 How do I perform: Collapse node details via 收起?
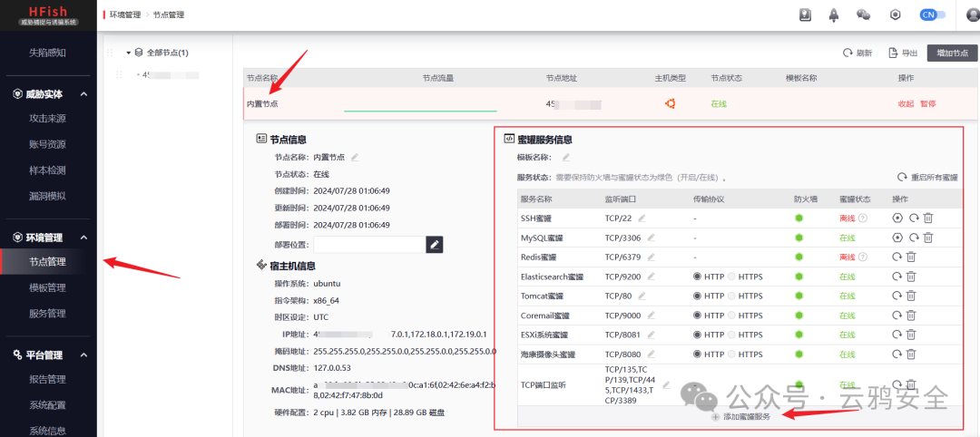[x=906, y=103]
